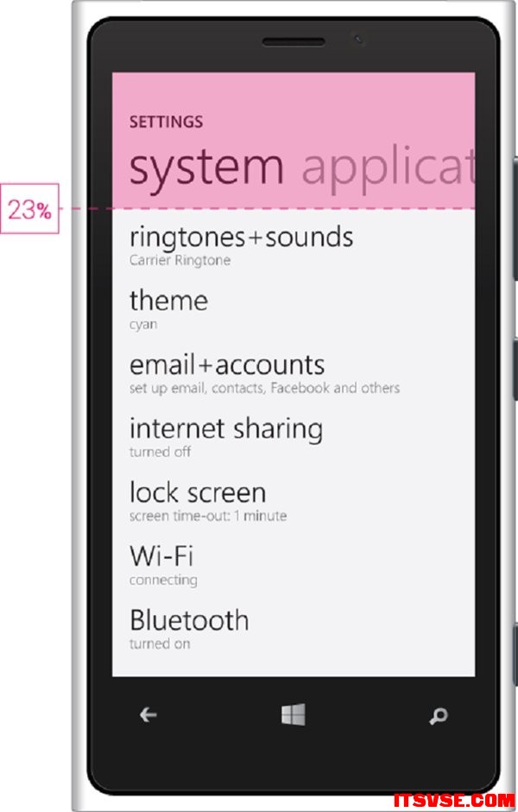Open internet sharing option
Viewport: 518px width, 812px height.
(226, 428)
